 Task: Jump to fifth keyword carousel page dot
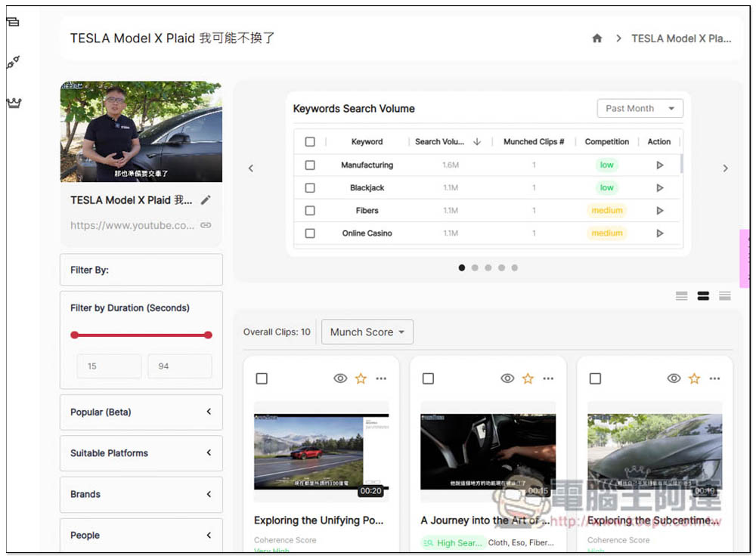[x=514, y=267]
